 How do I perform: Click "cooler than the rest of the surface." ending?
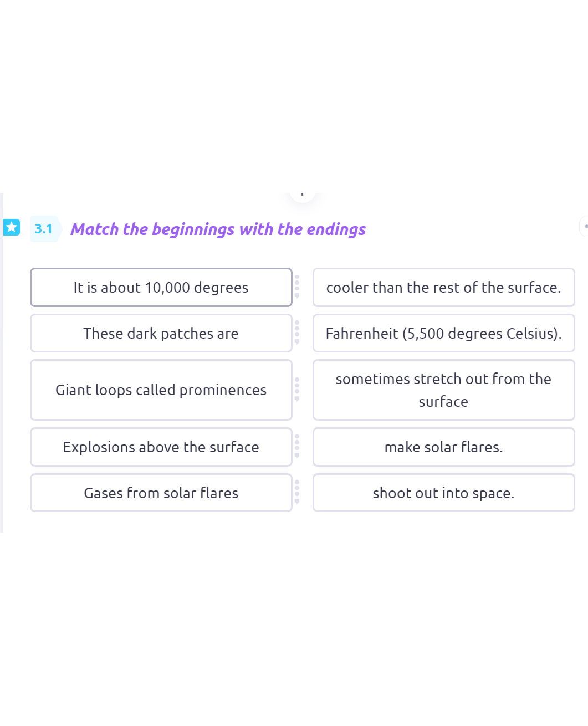(444, 287)
